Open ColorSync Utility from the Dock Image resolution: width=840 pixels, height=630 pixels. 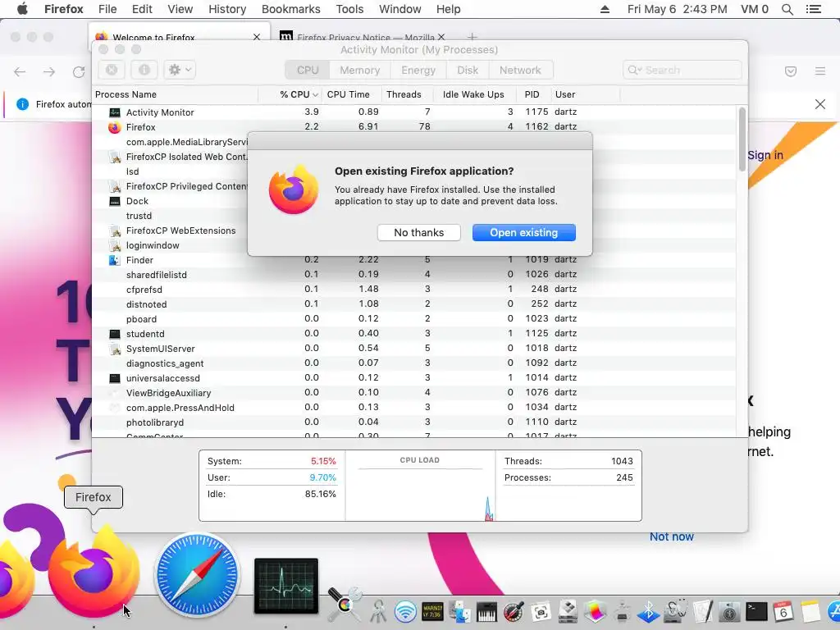345,605
